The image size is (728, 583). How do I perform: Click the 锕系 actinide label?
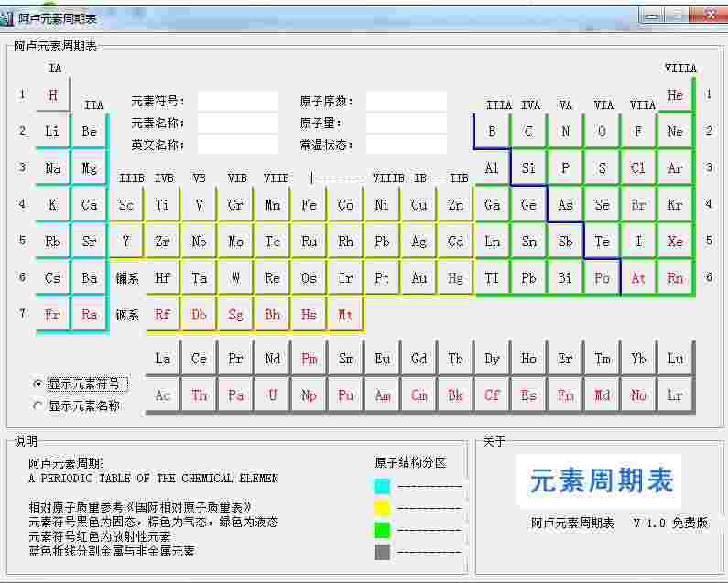[126, 315]
